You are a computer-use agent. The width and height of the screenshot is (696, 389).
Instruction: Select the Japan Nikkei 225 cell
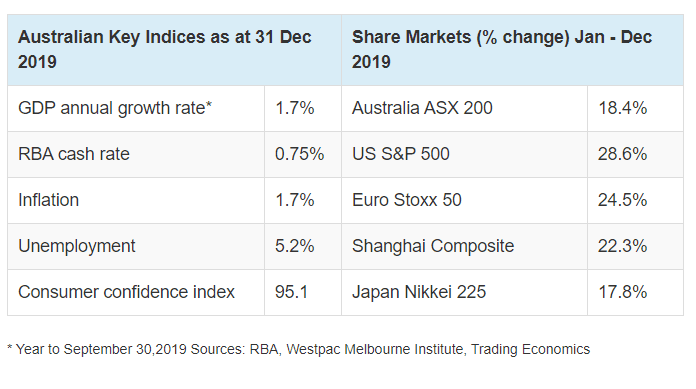464,293
